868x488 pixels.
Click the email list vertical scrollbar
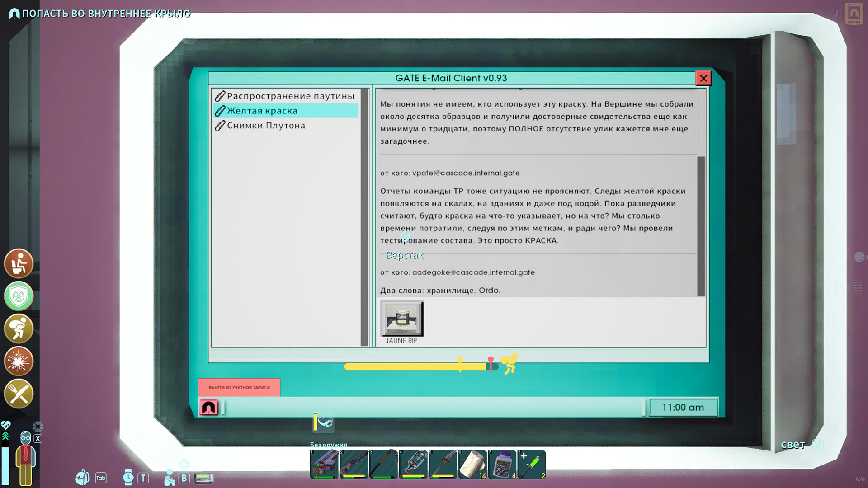(364, 217)
